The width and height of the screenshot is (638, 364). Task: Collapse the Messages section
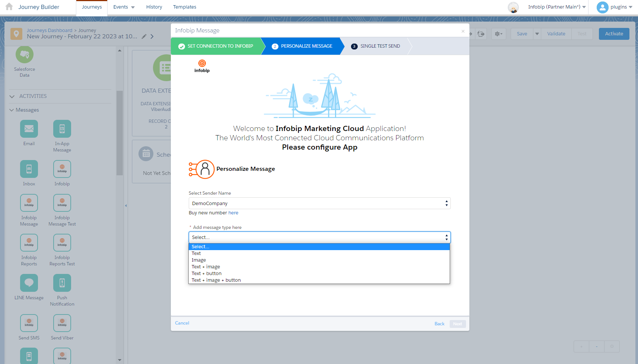(x=12, y=110)
